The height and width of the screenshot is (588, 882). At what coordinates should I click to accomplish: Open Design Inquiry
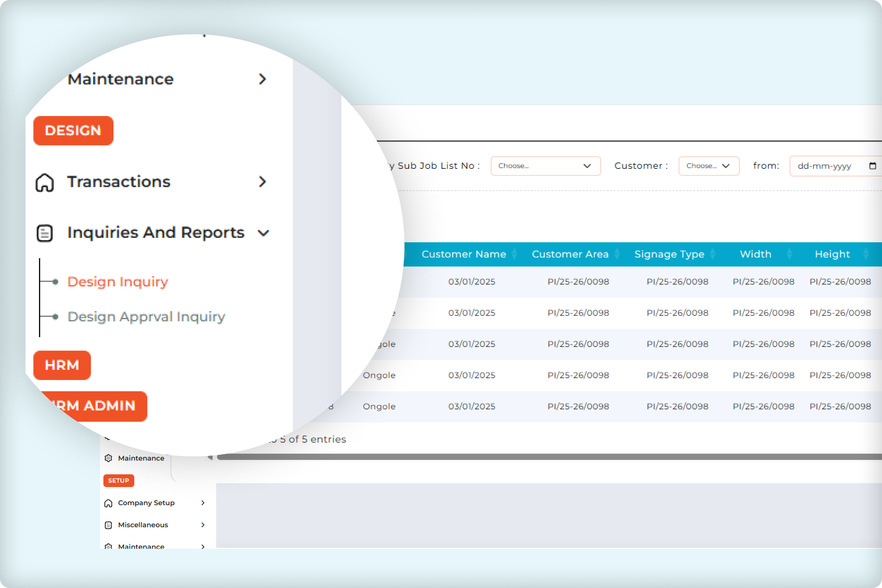click(x=117, y=282)
